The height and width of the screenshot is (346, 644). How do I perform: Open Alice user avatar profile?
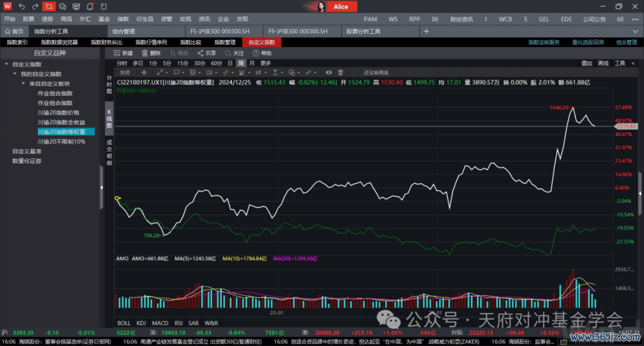tap(321, 6)
